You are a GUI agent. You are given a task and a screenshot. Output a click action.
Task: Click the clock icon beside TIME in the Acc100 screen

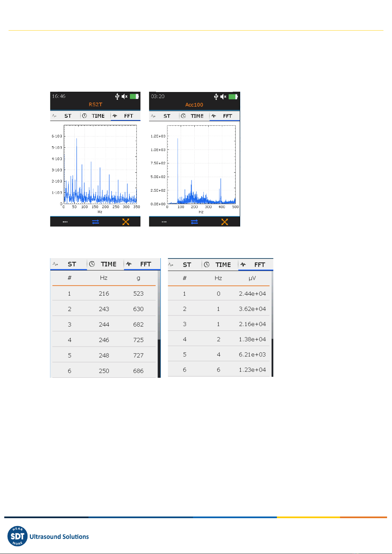(184, 116)
